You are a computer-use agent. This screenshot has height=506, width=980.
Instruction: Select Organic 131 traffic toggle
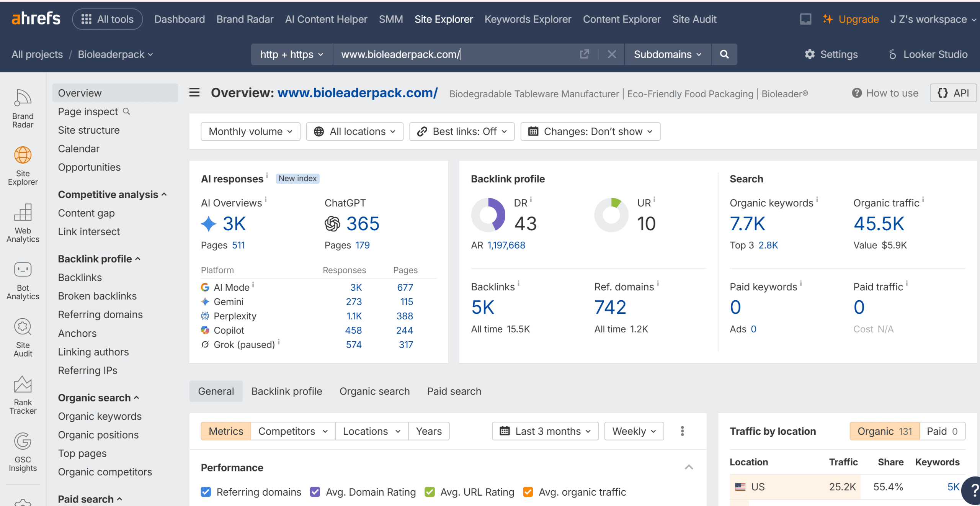pyautogui.click(x=885, y=431)
